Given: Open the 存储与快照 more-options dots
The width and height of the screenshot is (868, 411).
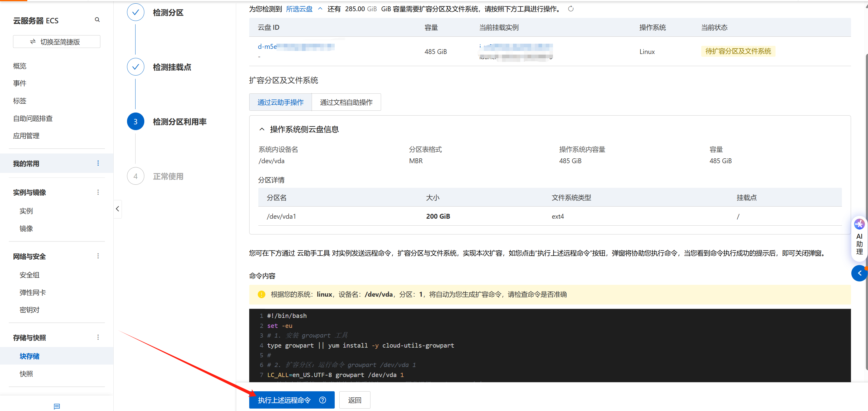Looking at the screenshot, I should (98, 337).
